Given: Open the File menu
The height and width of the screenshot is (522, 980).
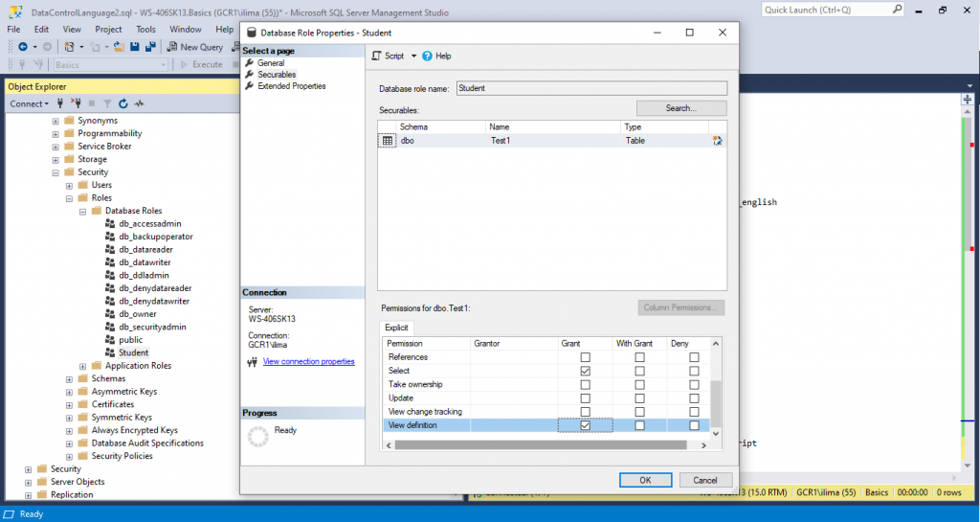Looking at the screenshot, I should point(13,30).
